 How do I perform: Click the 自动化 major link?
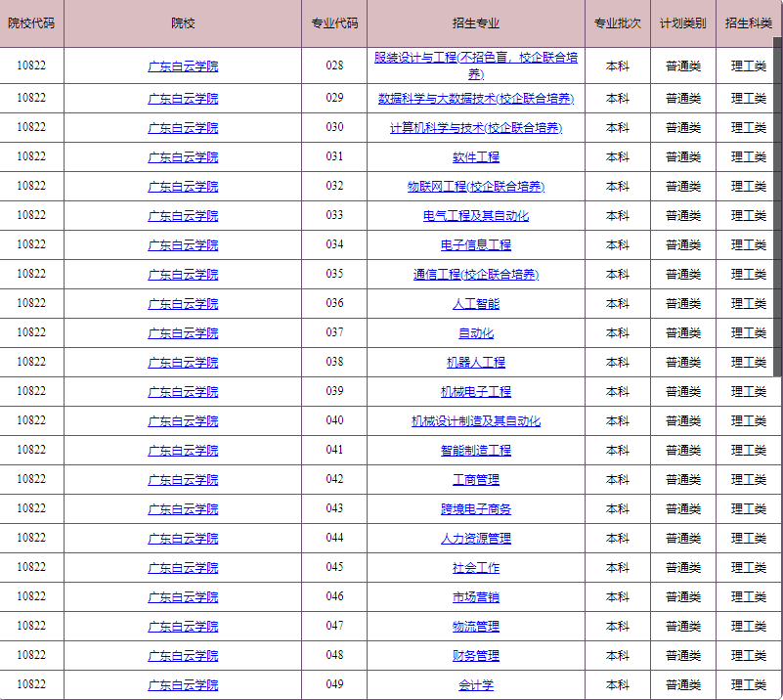pos(475,333)
